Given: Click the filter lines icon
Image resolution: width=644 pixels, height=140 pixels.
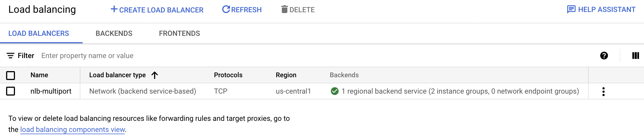Looking at the screenshot, I should (x=11, y=56).
